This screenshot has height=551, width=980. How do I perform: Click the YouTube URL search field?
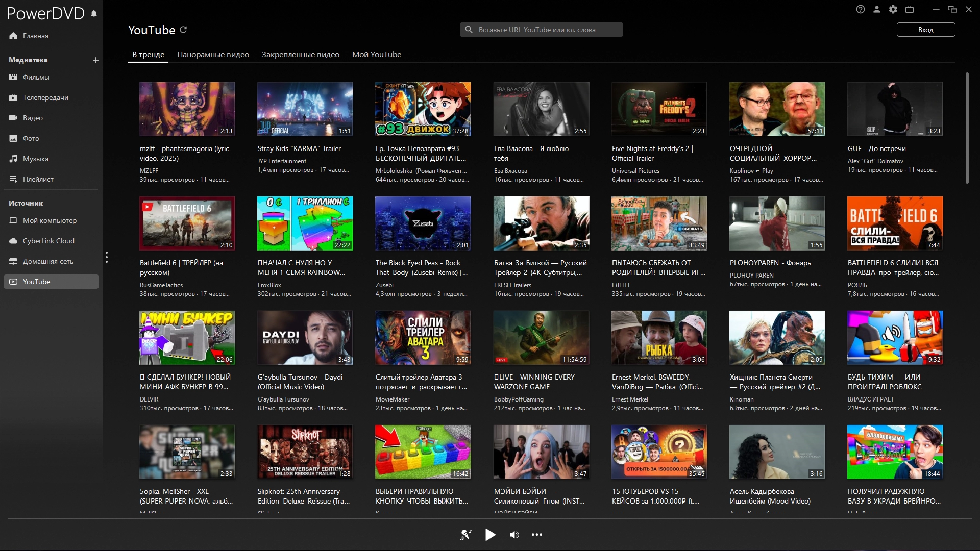pos(541,30)
